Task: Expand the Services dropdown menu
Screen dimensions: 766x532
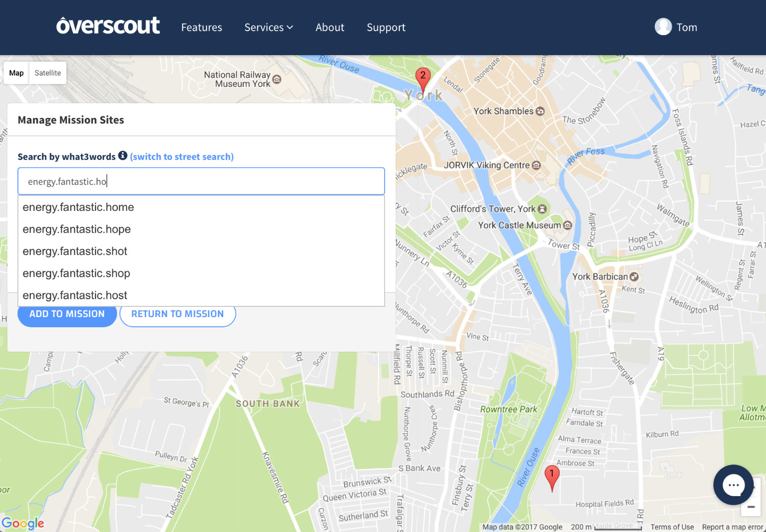Action: click(269, 28)
